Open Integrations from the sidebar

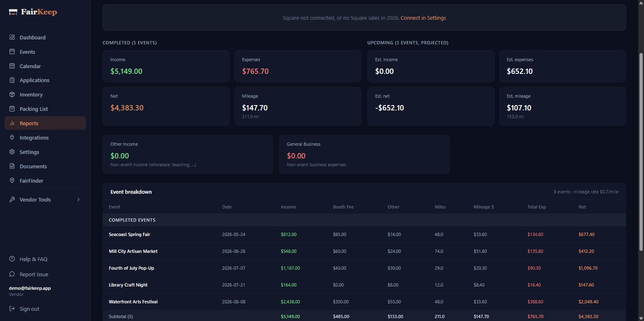(x=45, y=138)
